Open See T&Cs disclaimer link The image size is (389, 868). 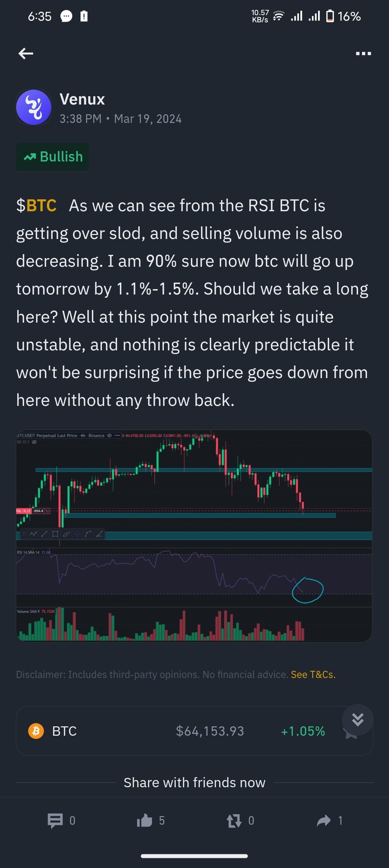coord(313,674)
